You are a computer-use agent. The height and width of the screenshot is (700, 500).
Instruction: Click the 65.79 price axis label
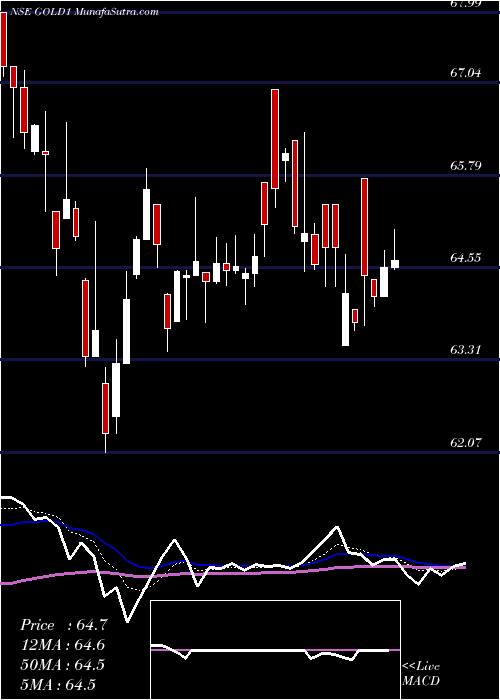(x=466, y=166)
